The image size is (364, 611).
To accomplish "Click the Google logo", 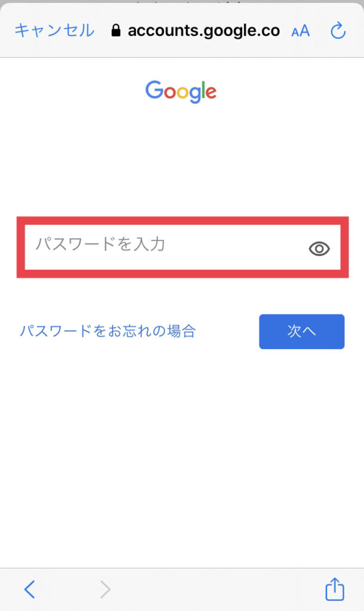I will [181, 91].
